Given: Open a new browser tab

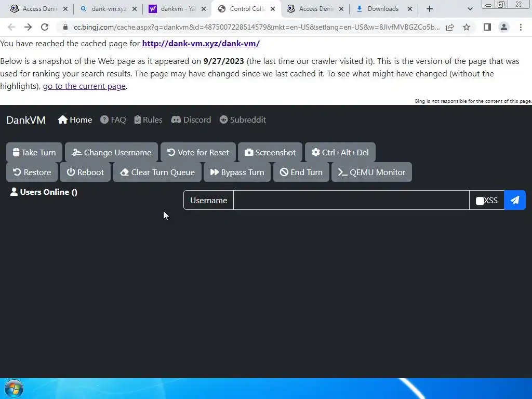Looking at the screenshot, I should [x=430, y=9].
